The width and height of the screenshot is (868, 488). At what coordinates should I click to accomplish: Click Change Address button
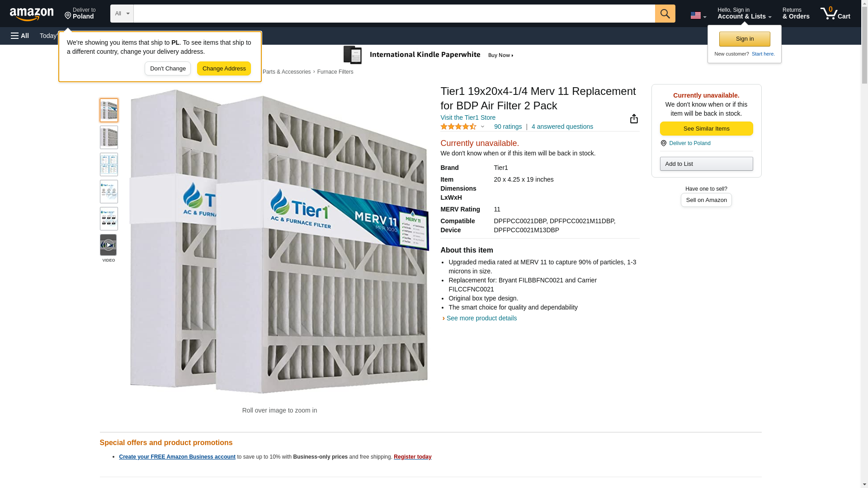pos(224,69)
